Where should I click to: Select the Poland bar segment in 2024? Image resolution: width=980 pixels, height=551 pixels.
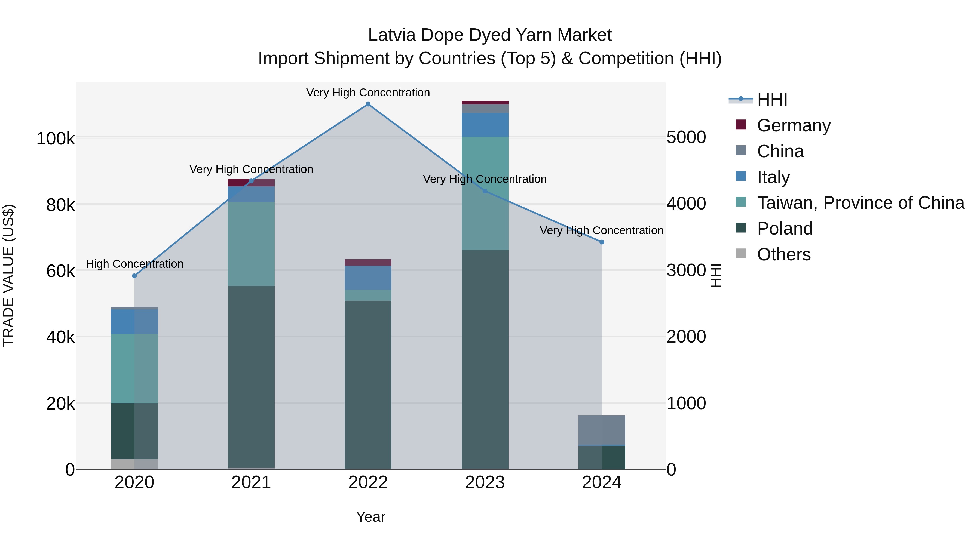pyautogui.click(x=602, y=457)
